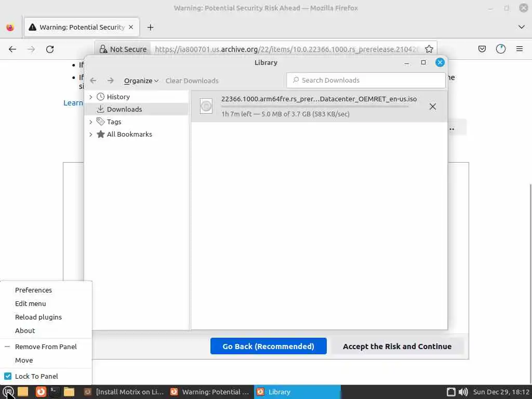The width and height of the screenshot is (532, 399).
Task: Select All Bookmarks in Library sidebar
Action: tap(129, 135)
